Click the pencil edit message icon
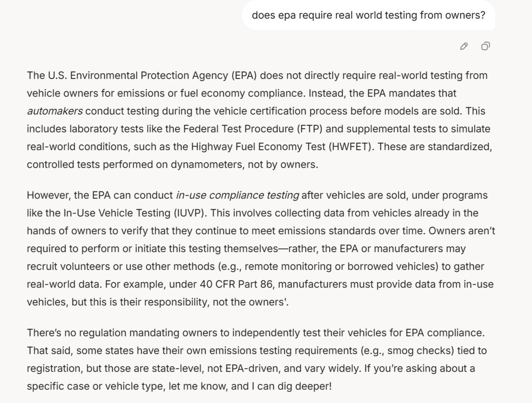532x403 pixels. (464, 46)
